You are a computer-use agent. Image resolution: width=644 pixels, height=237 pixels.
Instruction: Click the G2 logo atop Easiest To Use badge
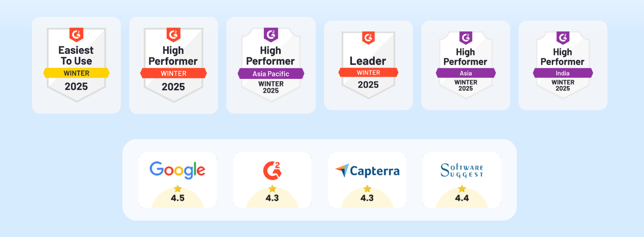76,34
